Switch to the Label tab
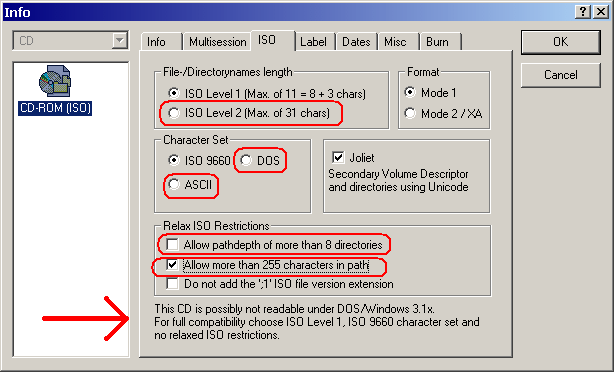 coord(315,42)
